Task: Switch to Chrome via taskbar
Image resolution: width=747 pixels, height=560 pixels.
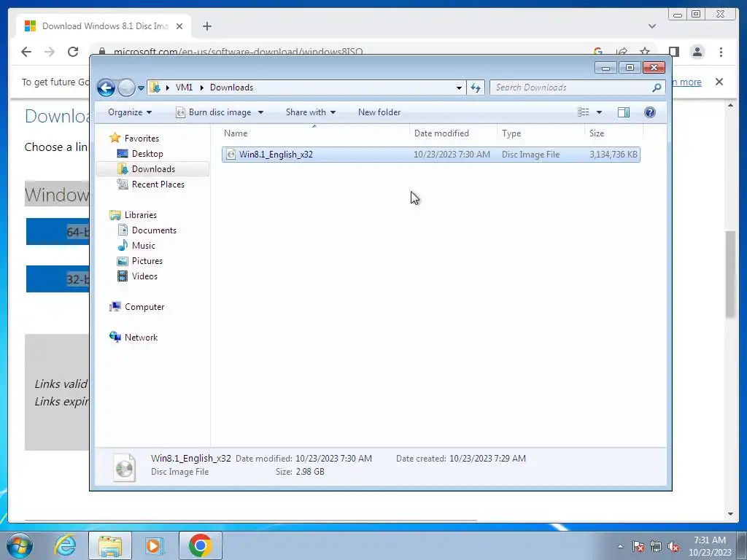Action: [x=200, y=545]
